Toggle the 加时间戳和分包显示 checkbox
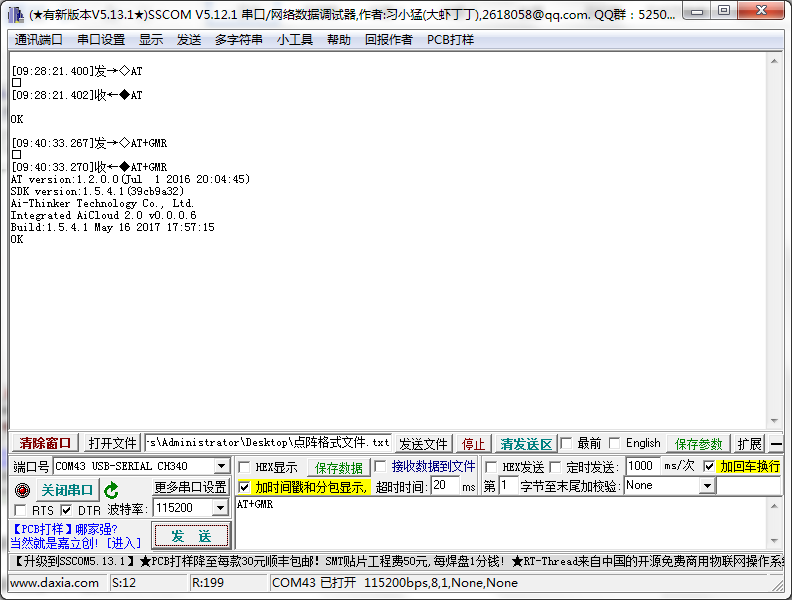The height and width of the screenshot is (600, 792). (x=244, y=487)
